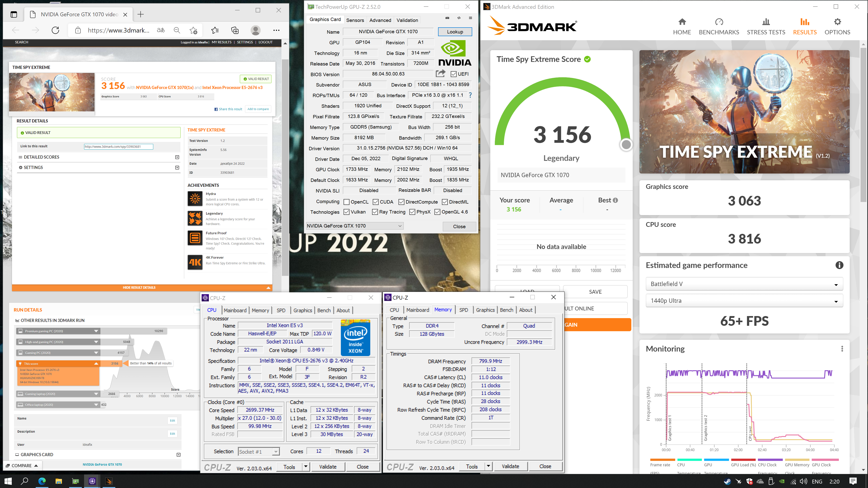The width and height of the screenshot is (868, 488).
Task: Open the GPU selection dropdown in GPU-Z
Action: tap(354, 226)
